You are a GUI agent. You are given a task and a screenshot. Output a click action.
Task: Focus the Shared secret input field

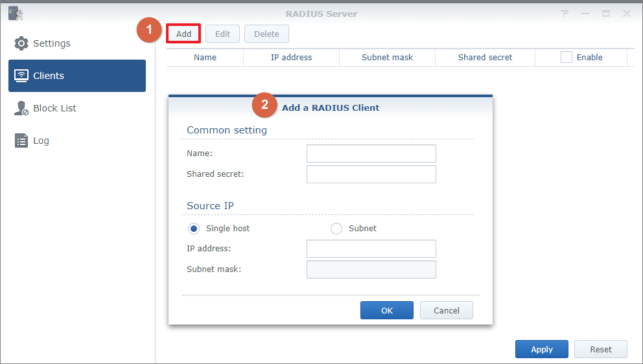pos(371,174)
